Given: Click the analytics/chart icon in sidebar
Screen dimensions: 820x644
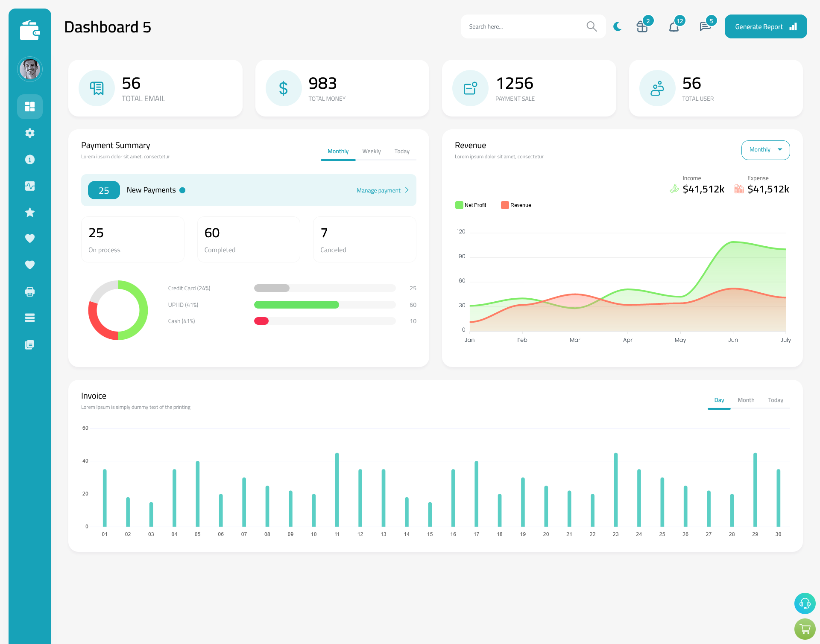Looking at the screenshot, I should coord(30,185).
